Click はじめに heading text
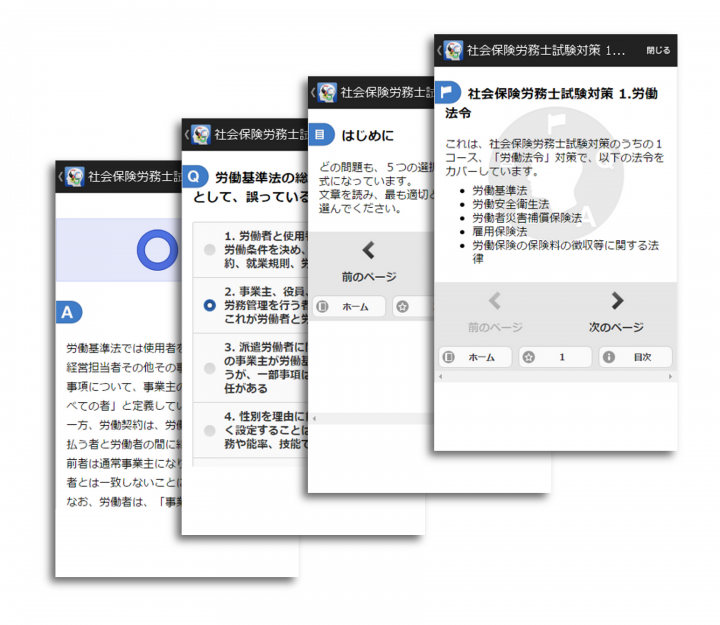 (x=367, y=135)
